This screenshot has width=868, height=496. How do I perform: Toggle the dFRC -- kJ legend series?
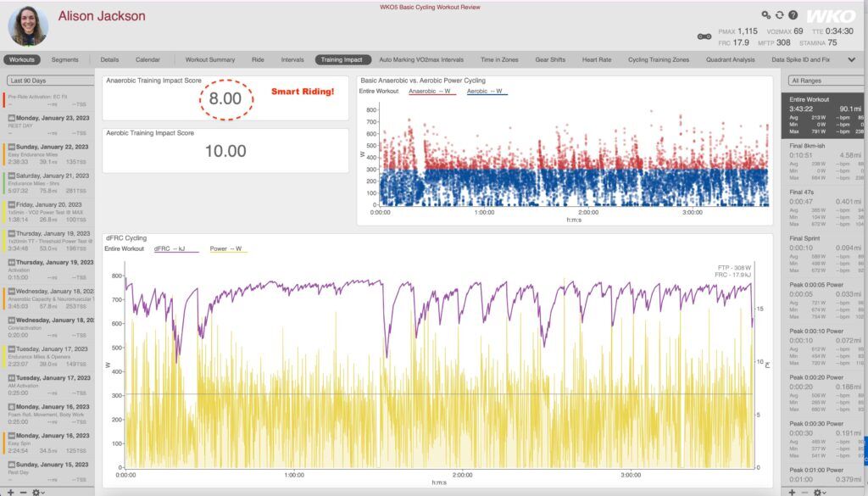(175, 249)
